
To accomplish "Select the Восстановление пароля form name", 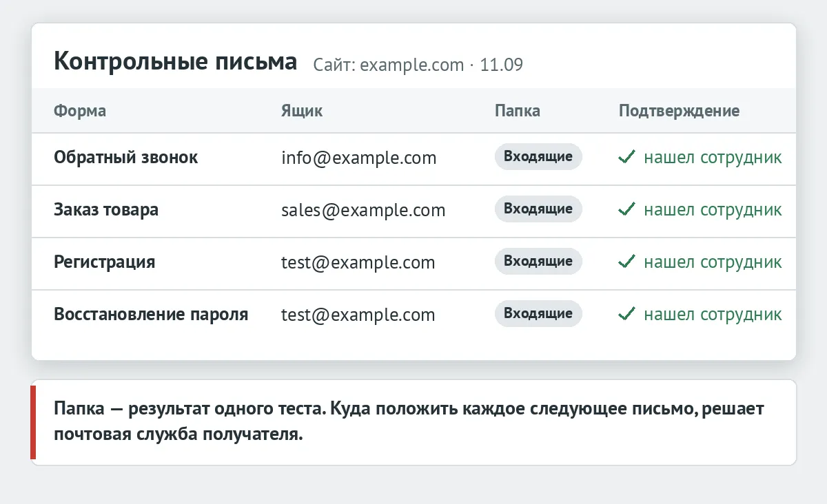I will point(151,315).
